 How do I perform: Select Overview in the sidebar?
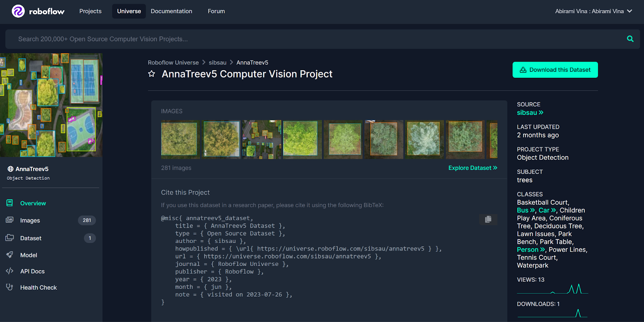pyautogui.click(x=33, y=203)
